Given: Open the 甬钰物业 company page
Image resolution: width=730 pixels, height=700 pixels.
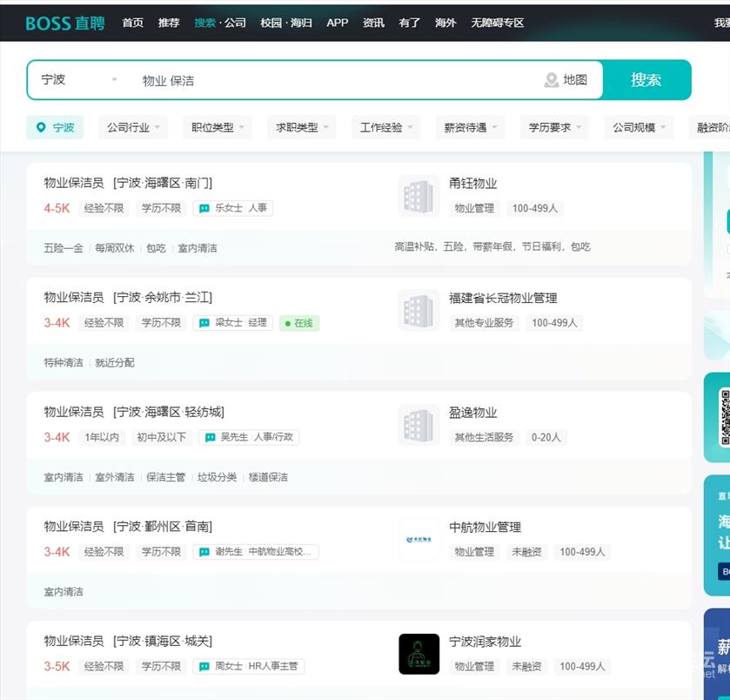Looking at the screenshot, I should click(473, 184).
